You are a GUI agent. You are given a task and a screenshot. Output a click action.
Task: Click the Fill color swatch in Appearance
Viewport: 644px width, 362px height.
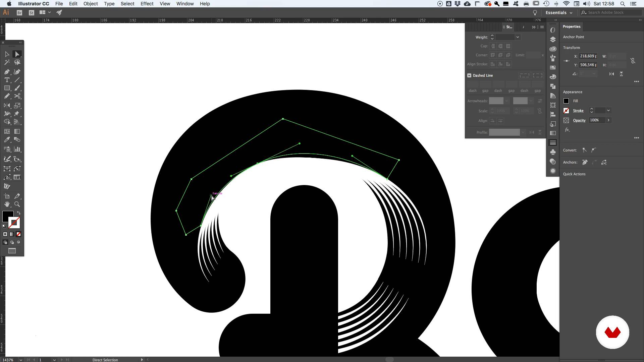[x=566, y=101]
